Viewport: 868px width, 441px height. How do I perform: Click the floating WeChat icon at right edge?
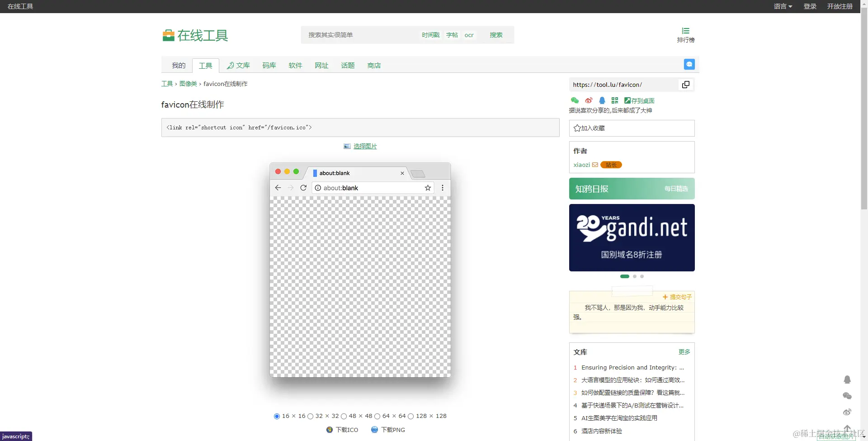tap(847, 396)
